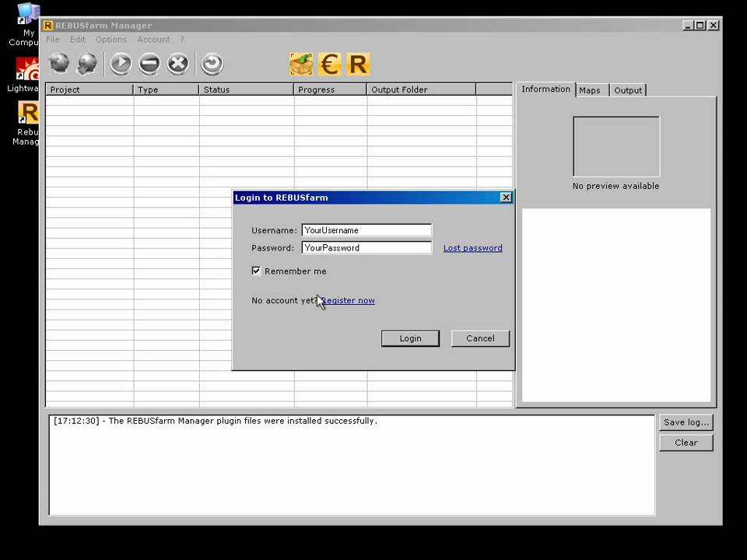Click the Password input field

tap(366, 247)
